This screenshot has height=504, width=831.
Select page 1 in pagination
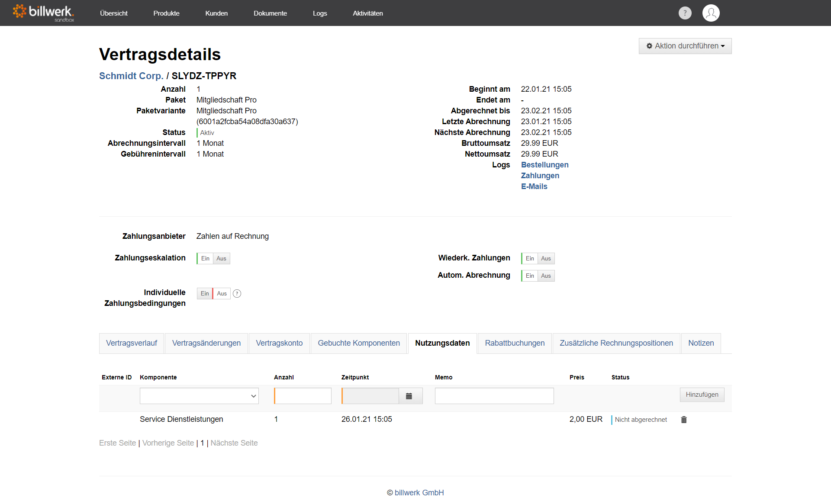pyautogui.click(x=202, y=443)
